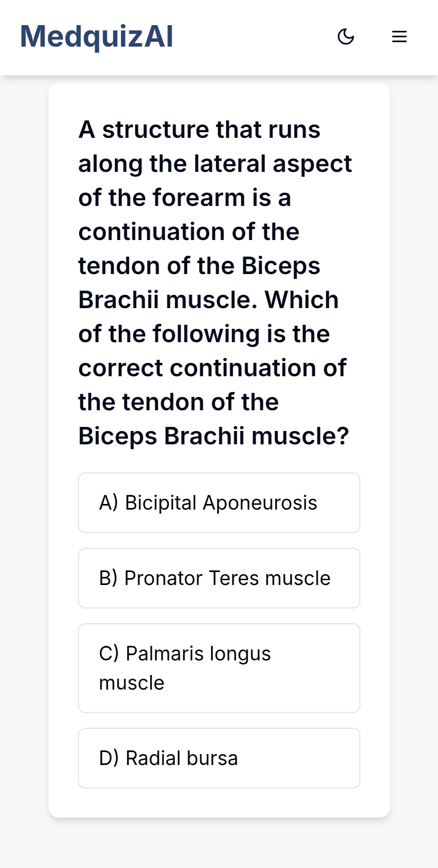This screenshot has height=868, width=438.
Task: Click the empty white header area
Action: (x=251, y=36)
